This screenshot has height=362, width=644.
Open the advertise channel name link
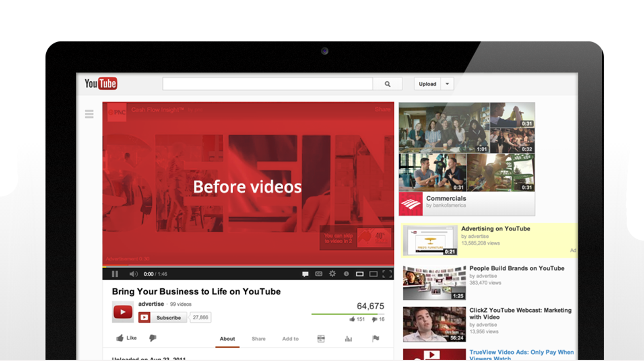pos(151,304)
